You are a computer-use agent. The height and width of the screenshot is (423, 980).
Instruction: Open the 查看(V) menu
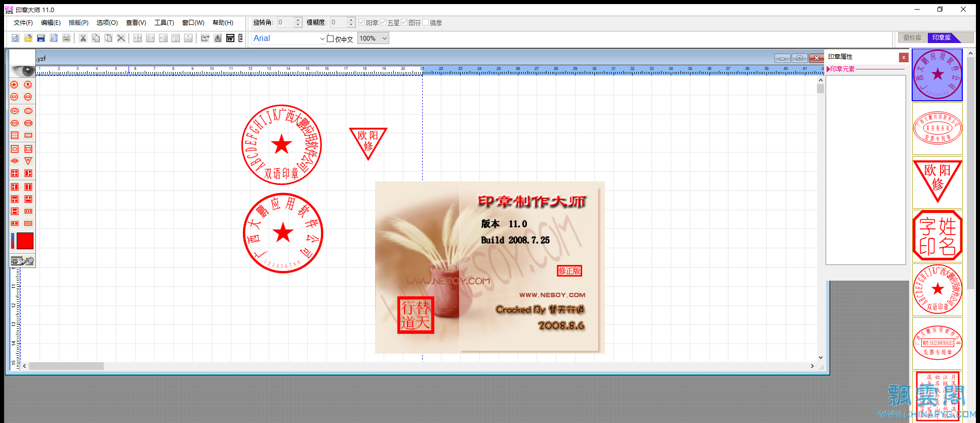click(136, 23)
